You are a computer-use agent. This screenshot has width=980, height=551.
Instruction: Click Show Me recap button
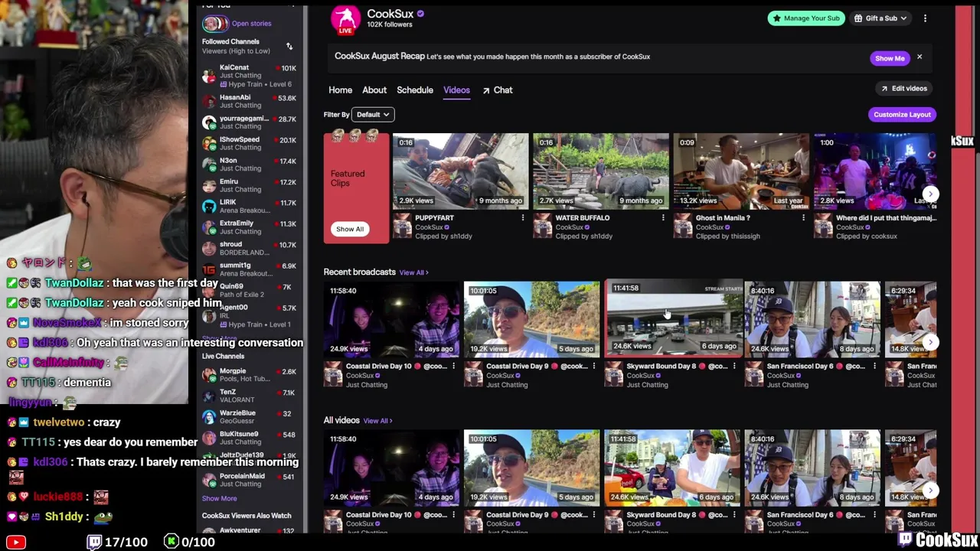890,58
